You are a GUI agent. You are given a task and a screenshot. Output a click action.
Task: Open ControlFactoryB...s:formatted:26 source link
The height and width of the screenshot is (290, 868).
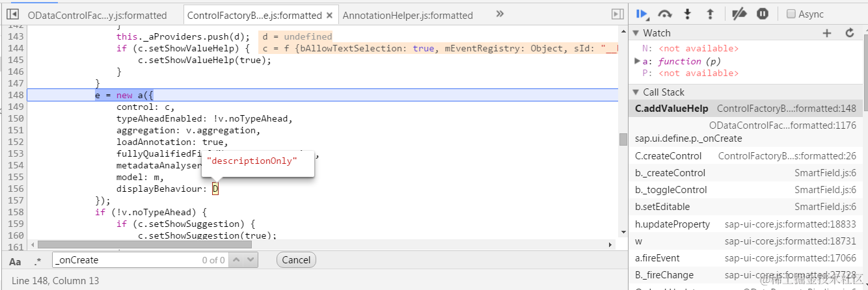click(787, 156)
